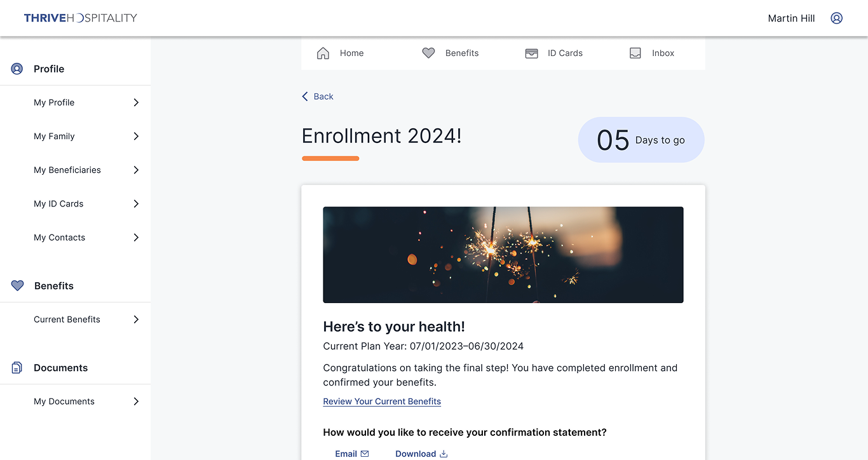Screen dimensions: 868x460
Task: Open My ID Cards sidebar item
Action: (58, 204)
